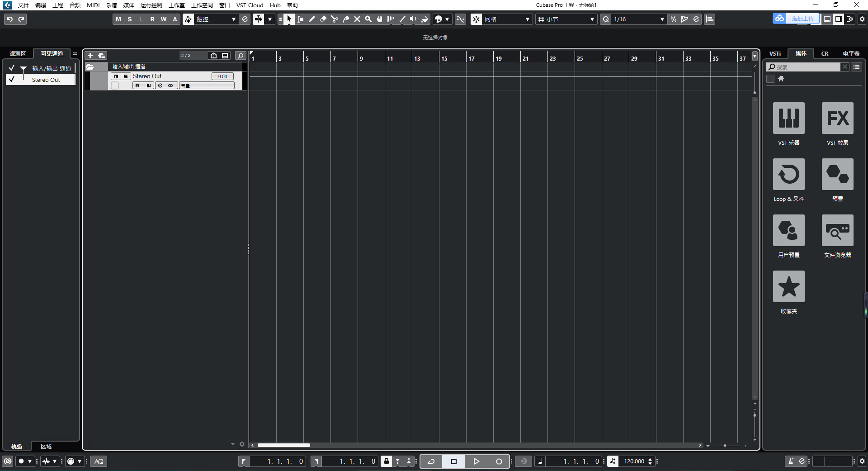Select the Zoom magnifier tool
Viewport: 868px width, 471px height.
point(368,19)
